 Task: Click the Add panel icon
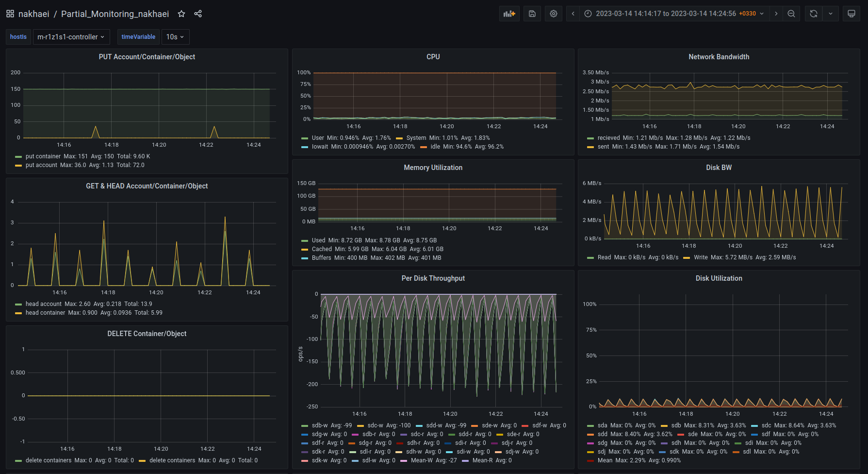click(509, 14)
